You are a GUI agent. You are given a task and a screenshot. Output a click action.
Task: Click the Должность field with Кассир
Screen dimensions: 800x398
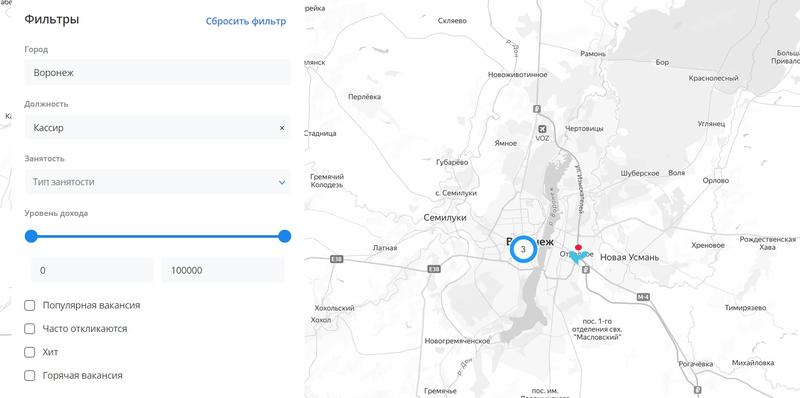[158, 128]
